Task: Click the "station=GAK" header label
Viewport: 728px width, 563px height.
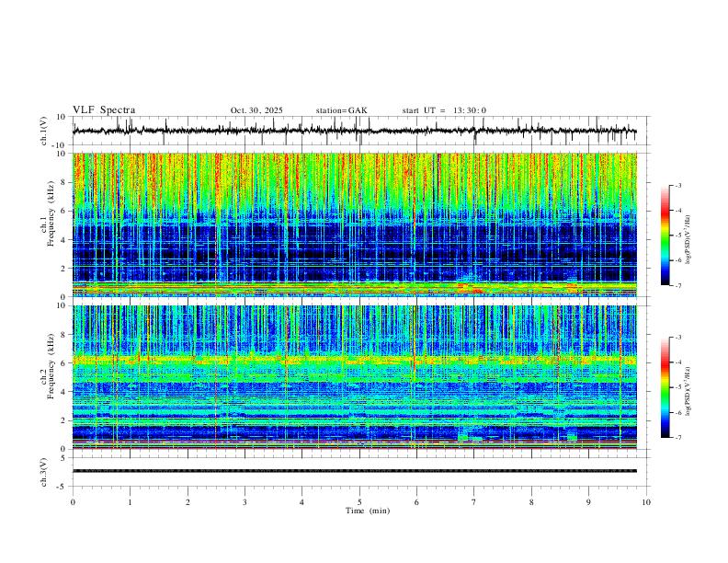Action: [x=341, y=110]
